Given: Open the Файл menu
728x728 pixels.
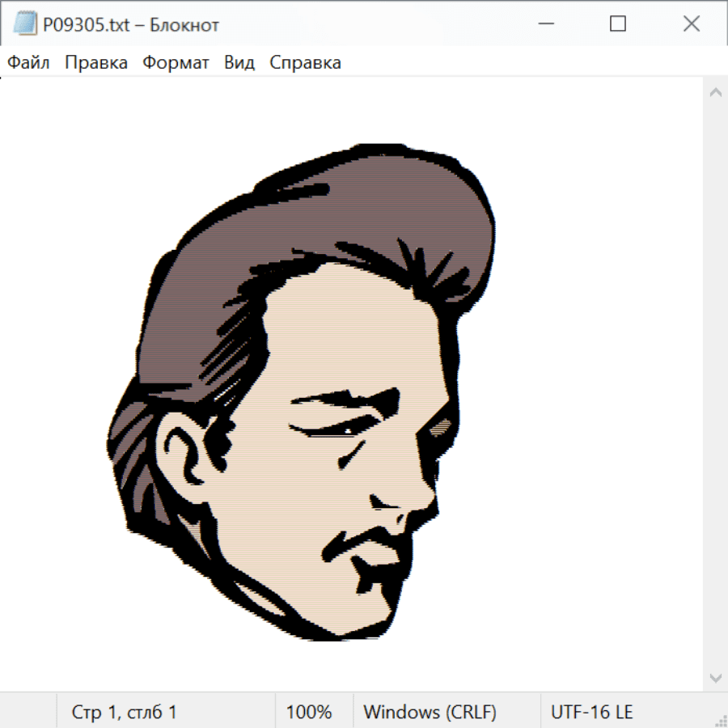Looking at the screenshot, I should click(28, 63).
